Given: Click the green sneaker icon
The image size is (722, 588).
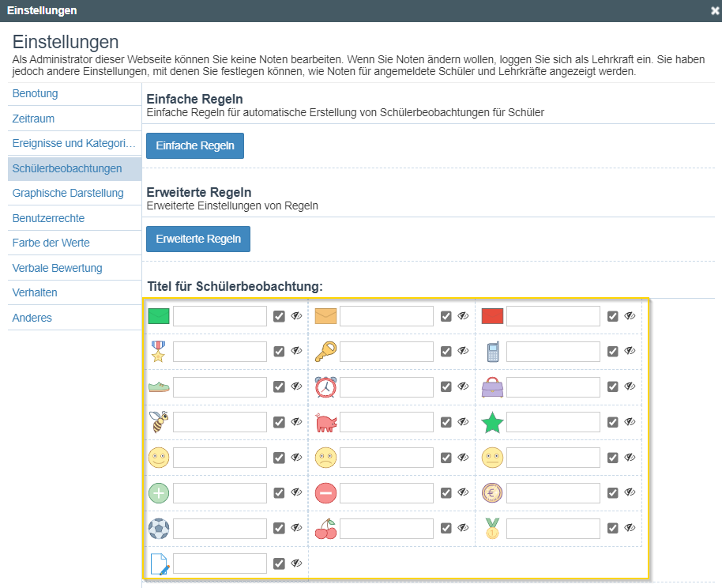Looking at the screenshot, I should (x=159, y=387).
